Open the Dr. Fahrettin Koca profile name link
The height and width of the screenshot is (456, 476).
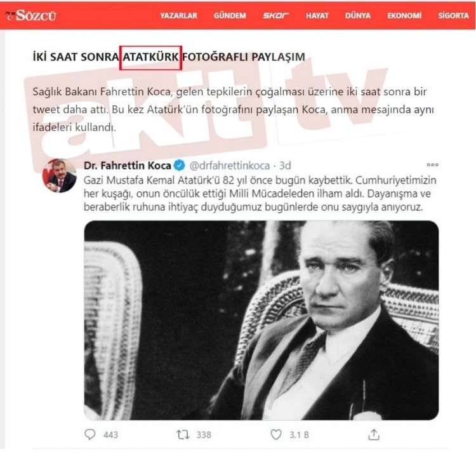click(127, 166)
